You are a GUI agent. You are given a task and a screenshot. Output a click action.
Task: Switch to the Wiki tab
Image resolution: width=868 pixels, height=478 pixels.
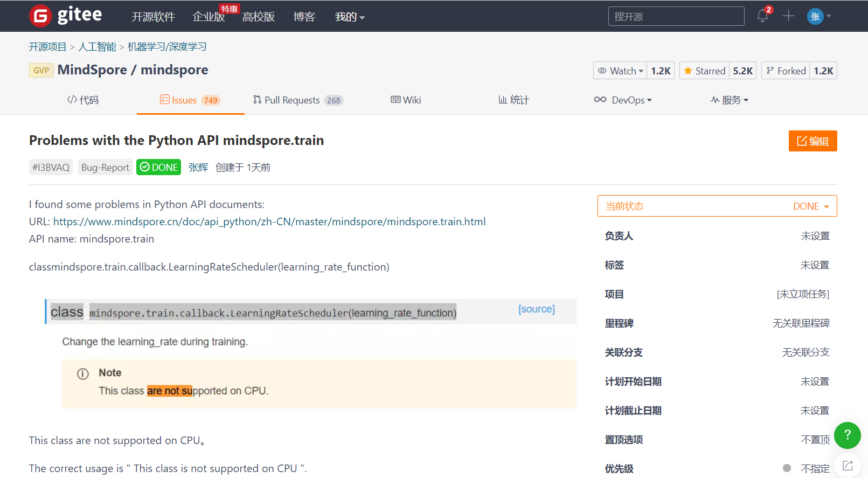click(406, 100)
